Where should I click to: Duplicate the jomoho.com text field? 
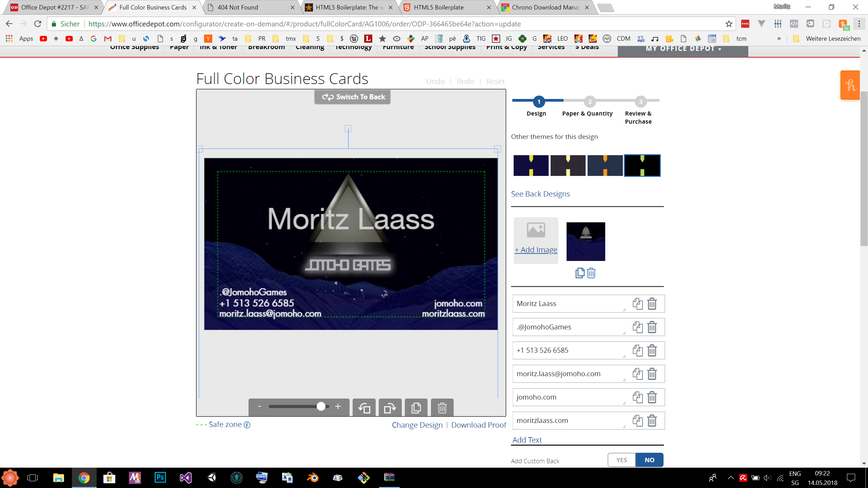(637, 397)
